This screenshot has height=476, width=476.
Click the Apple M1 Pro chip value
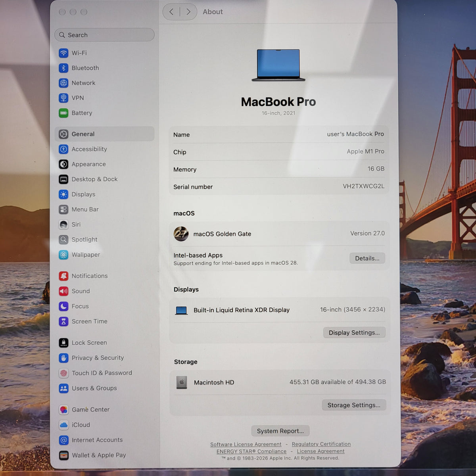(x=365, y=152)
